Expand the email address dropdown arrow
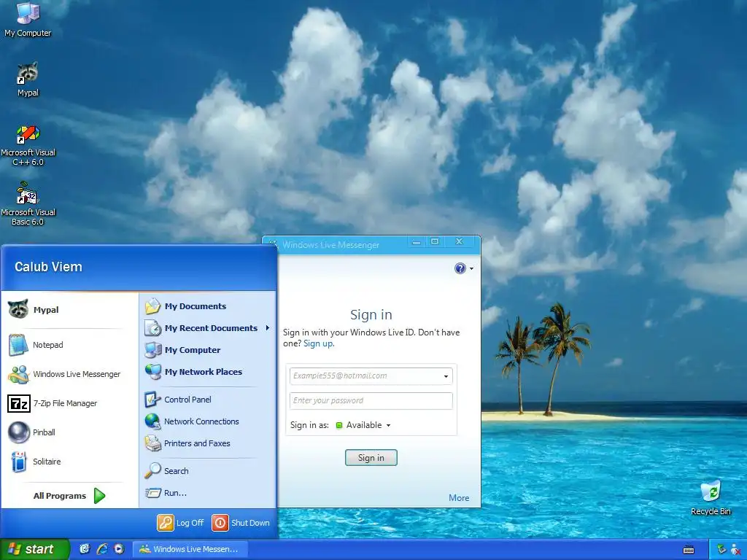 click(x=446, y=376)
